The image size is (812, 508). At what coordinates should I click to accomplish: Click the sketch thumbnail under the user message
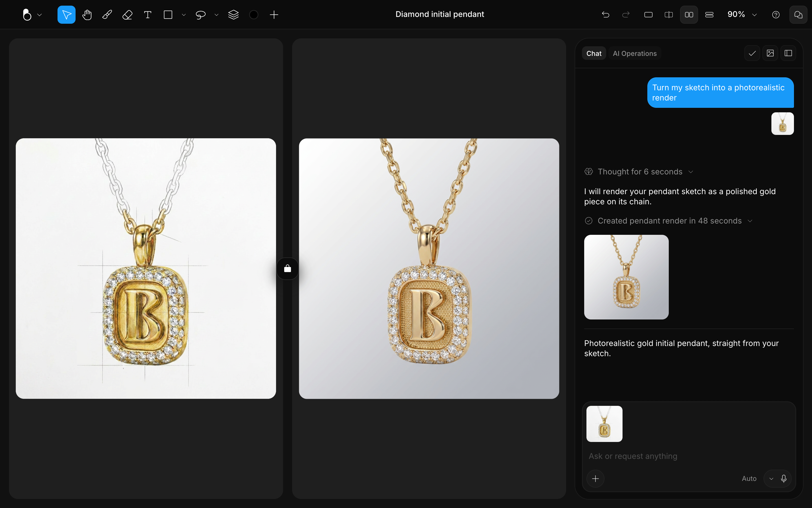782,124
